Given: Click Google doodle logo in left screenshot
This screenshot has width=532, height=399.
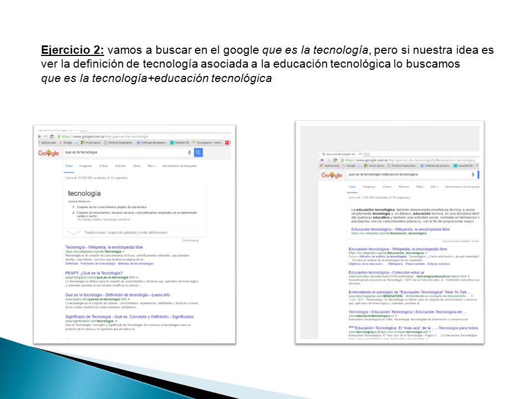Looking at the screenshot, I should (x=49, y=154).
